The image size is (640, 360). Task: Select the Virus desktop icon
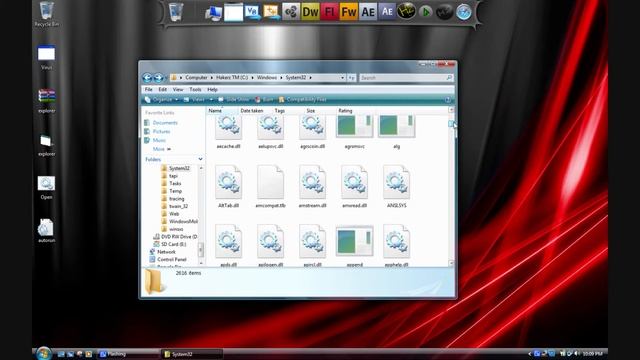[x=46, y=58]
